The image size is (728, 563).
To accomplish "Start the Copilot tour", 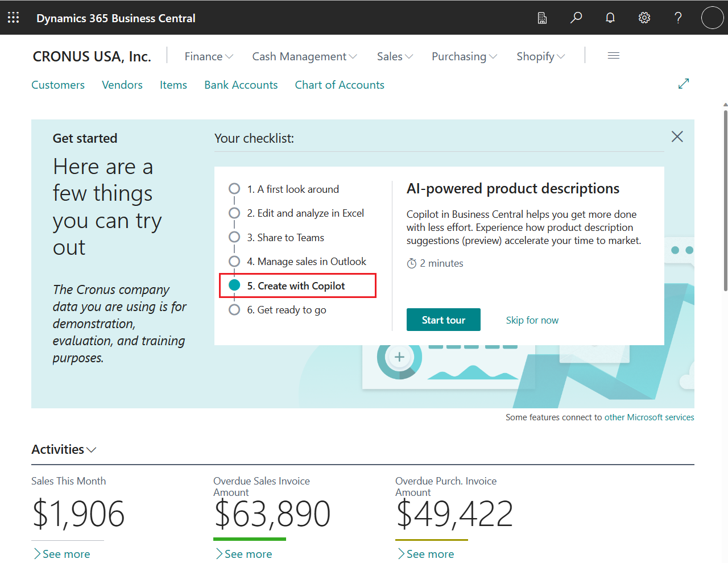I will (x=443, y=320).
